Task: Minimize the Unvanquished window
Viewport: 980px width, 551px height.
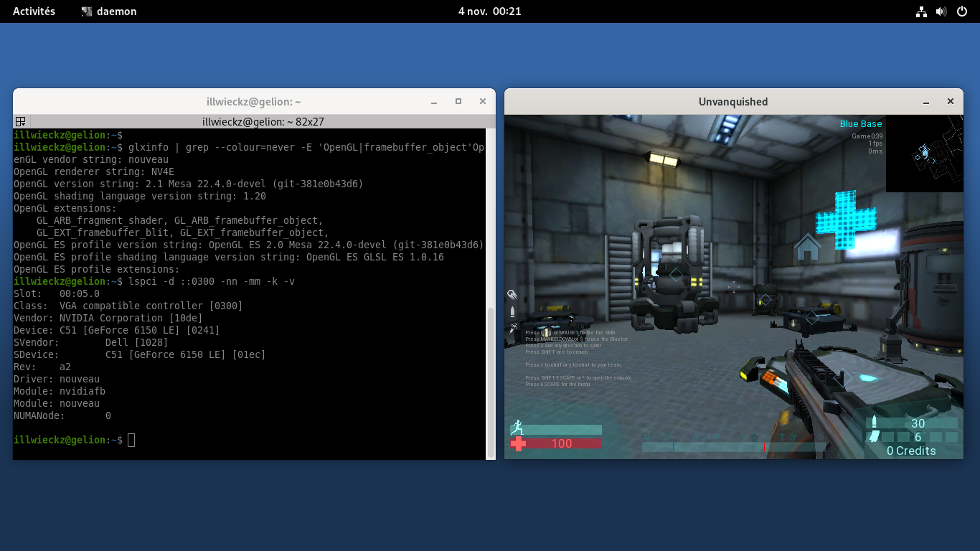Action: (926, 102)
